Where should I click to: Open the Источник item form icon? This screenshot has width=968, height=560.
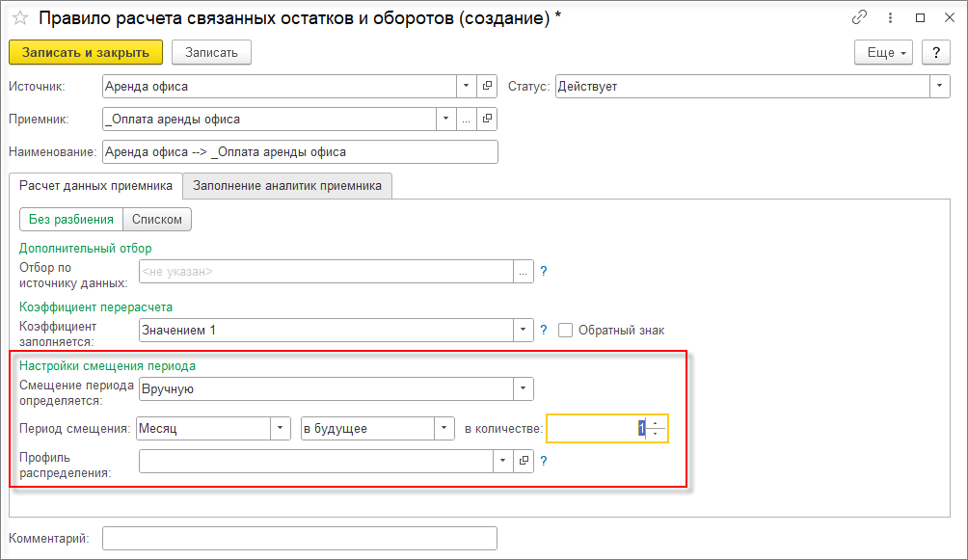click(487, 86)
